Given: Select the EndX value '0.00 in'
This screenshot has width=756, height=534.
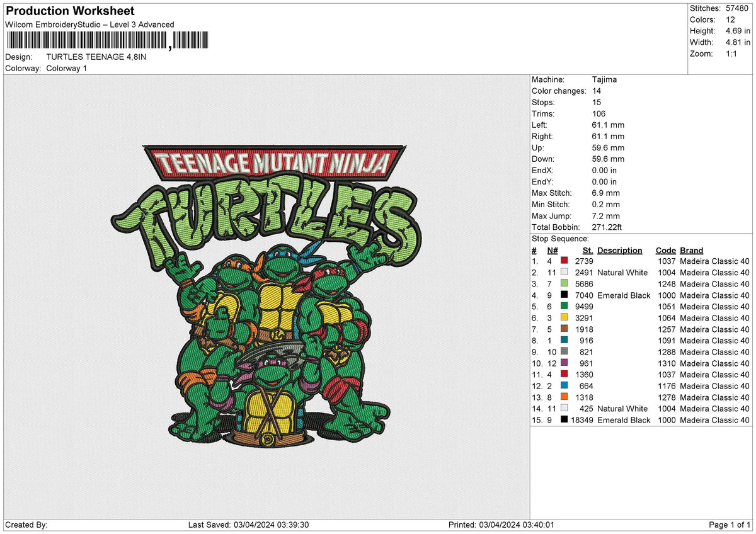Looking at the screenshot, I should pyautogui.click(x=605, y=170).
